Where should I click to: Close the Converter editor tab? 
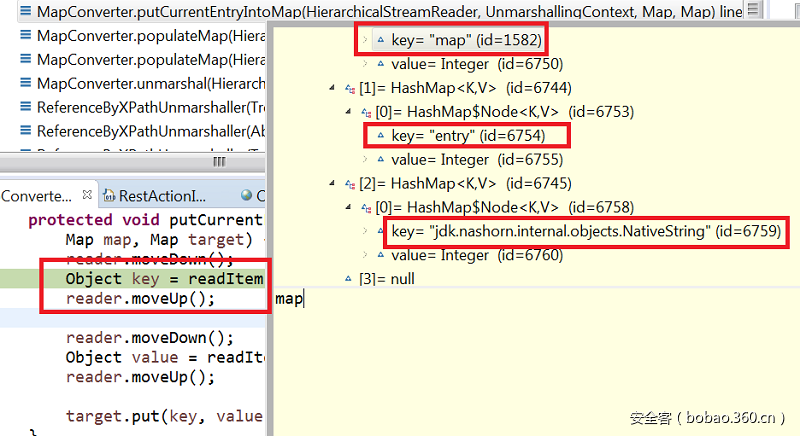click(x=87, y=196)
